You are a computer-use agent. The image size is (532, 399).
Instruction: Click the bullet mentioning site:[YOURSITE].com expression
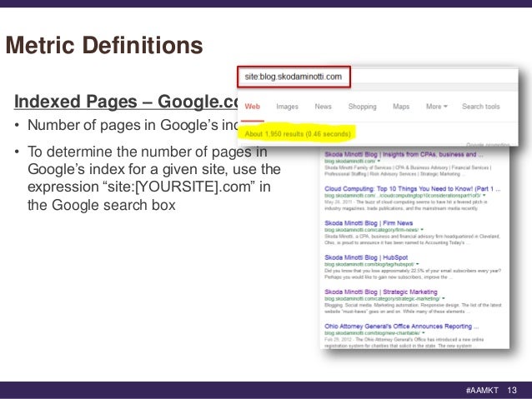[x=154, y=178]
